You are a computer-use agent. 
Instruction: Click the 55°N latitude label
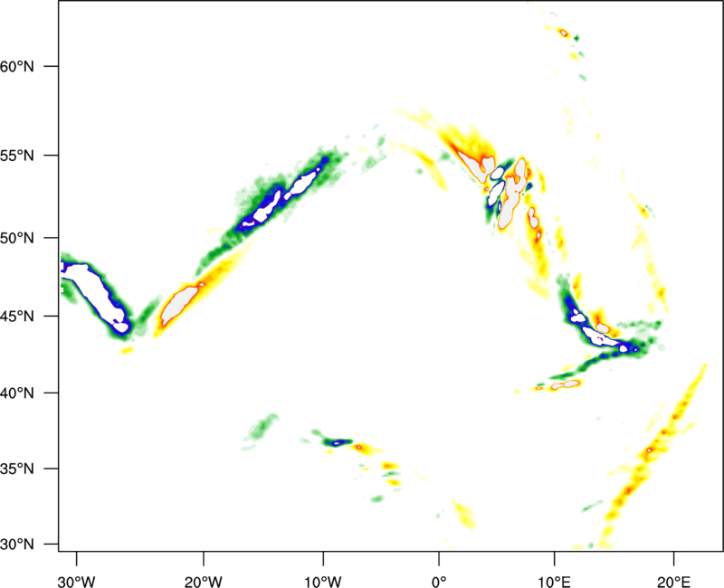pos(17,156)
